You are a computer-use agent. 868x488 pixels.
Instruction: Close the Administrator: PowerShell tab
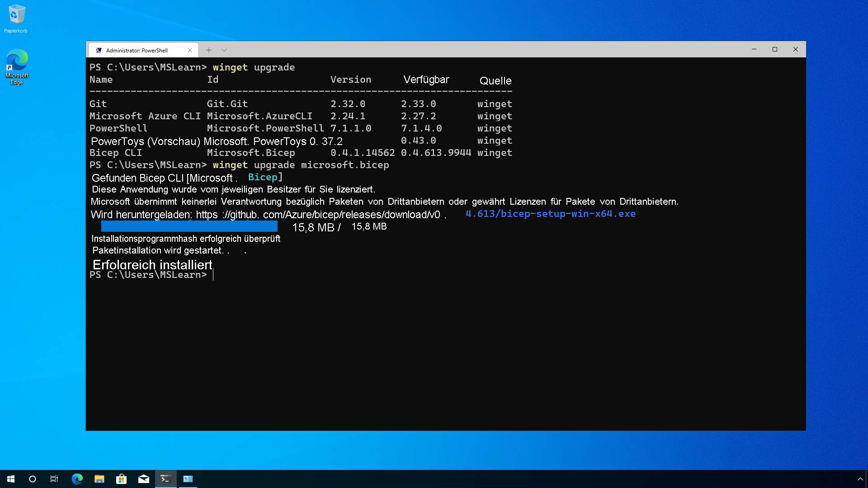(190, 50)
